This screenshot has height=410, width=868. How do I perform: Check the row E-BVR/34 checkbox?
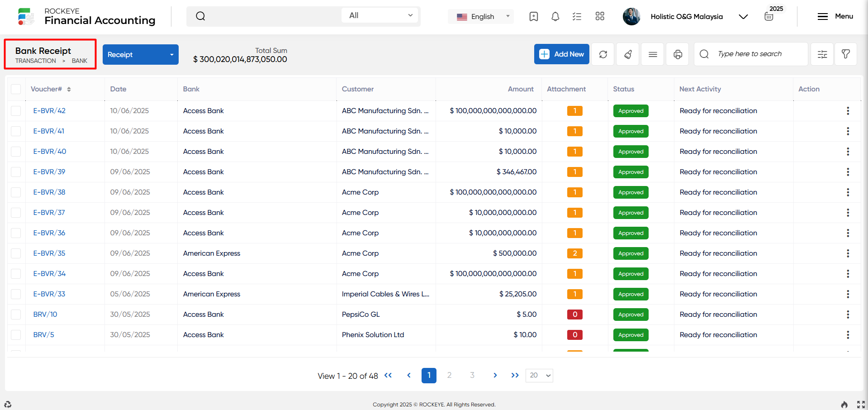tap(16, 274)
